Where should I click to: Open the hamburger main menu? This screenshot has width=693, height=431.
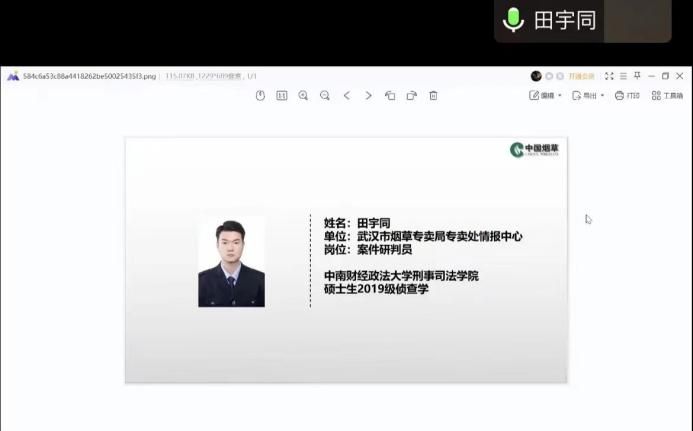(x=623, y=76)
